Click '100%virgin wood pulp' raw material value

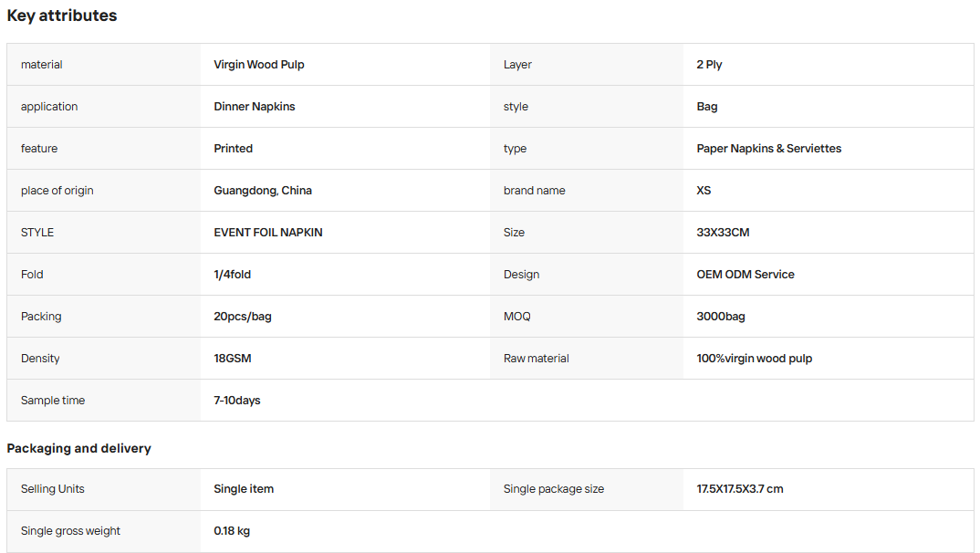pos(755,358)
